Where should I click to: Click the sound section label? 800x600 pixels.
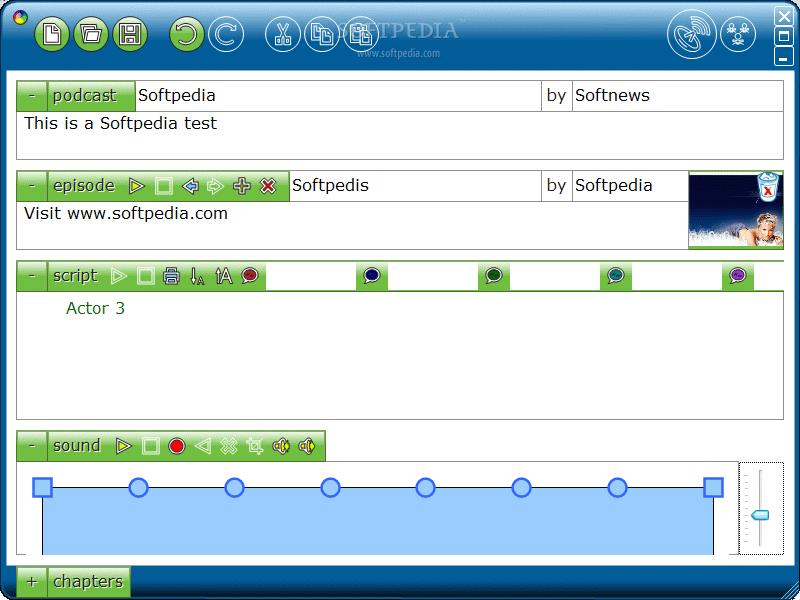pyautogui.click(x=77, y=446)
